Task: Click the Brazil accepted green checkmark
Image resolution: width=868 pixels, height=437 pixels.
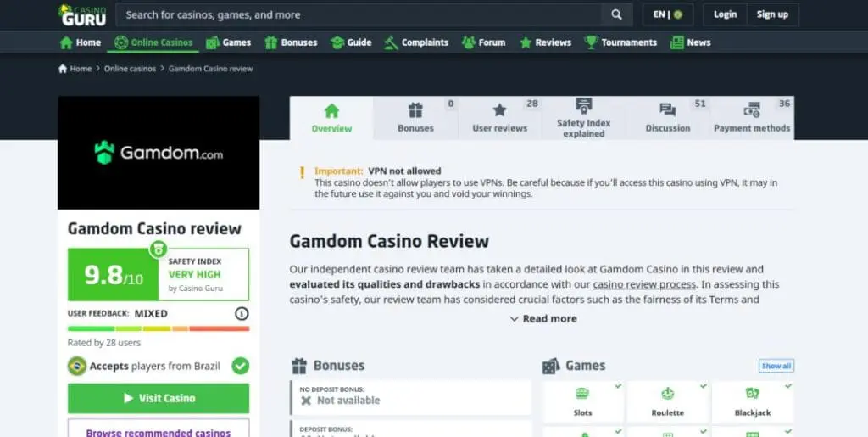Action: point(240,366)
